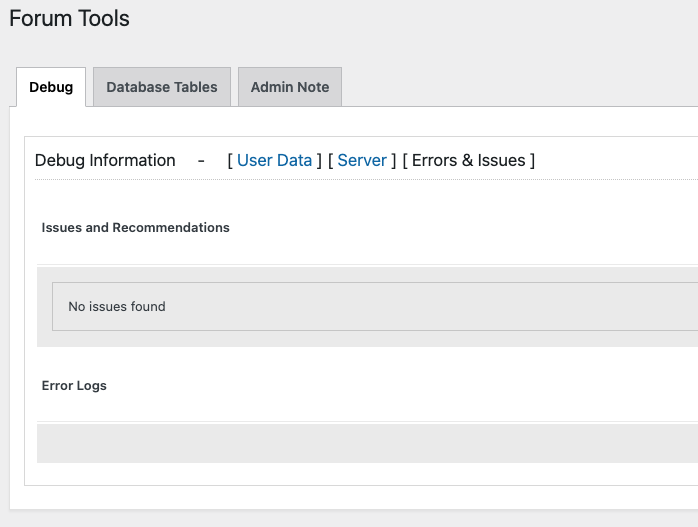
Task: Switch to the Debug tab
Action: pos(51,87)
